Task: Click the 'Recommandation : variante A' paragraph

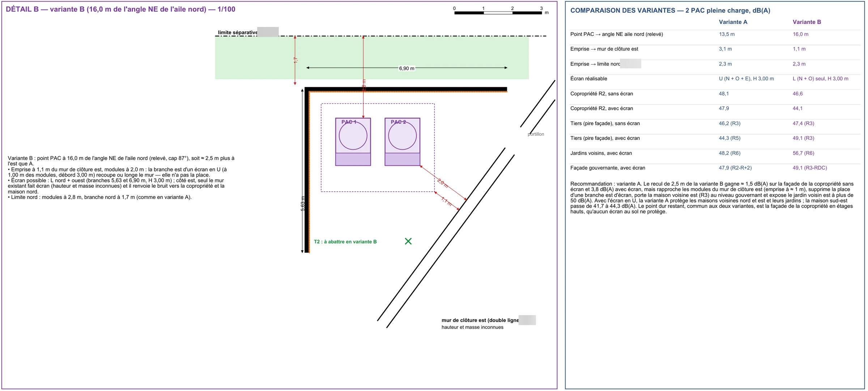Action: click(712, 197)
